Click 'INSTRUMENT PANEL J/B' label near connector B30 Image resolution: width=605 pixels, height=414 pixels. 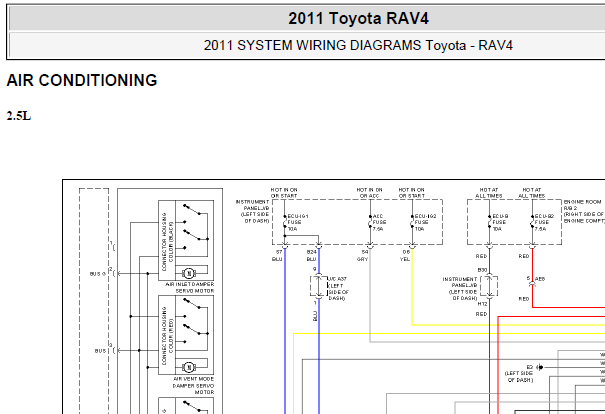coord(460,289)
